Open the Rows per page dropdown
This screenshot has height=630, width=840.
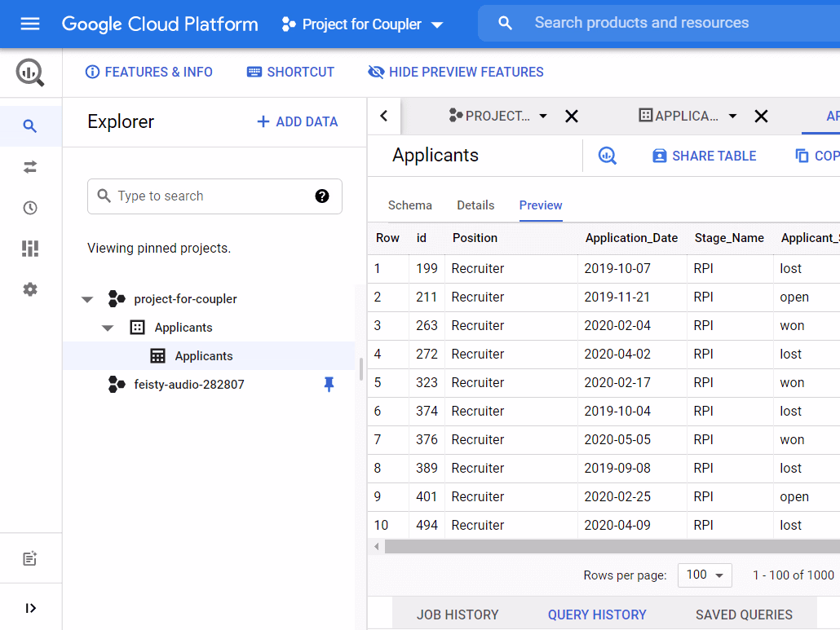pyautogui.click(x=705, y=575)
